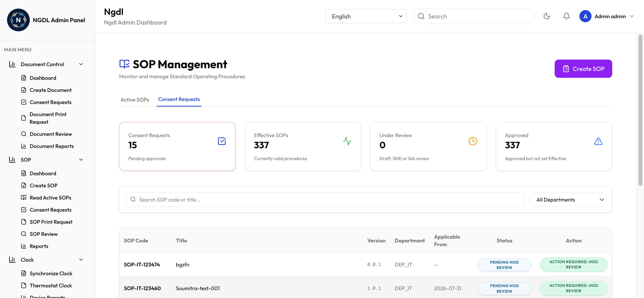
Task: Open Document Print Request page
Action: pos(48,118)
